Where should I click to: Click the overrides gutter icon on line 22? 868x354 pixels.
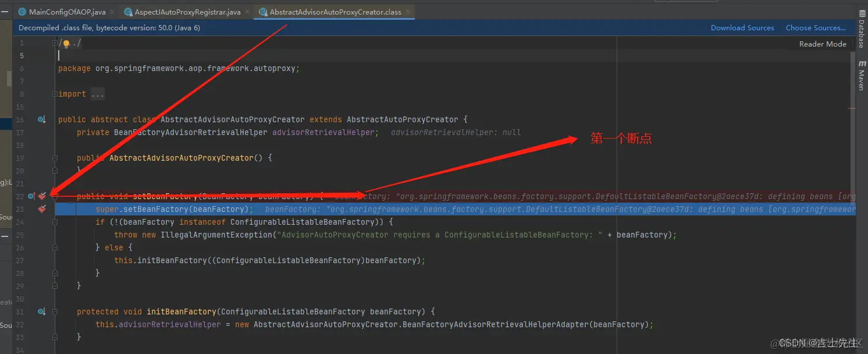(31, 196)
